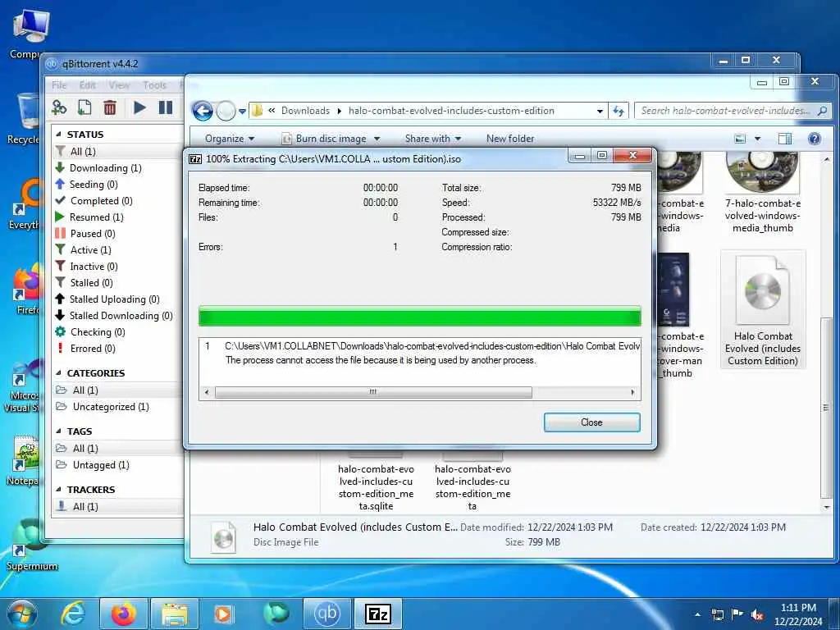The image size is (840, 630).
Task: Click Burn disc image in Explorer toolbar
Action: 331,139
